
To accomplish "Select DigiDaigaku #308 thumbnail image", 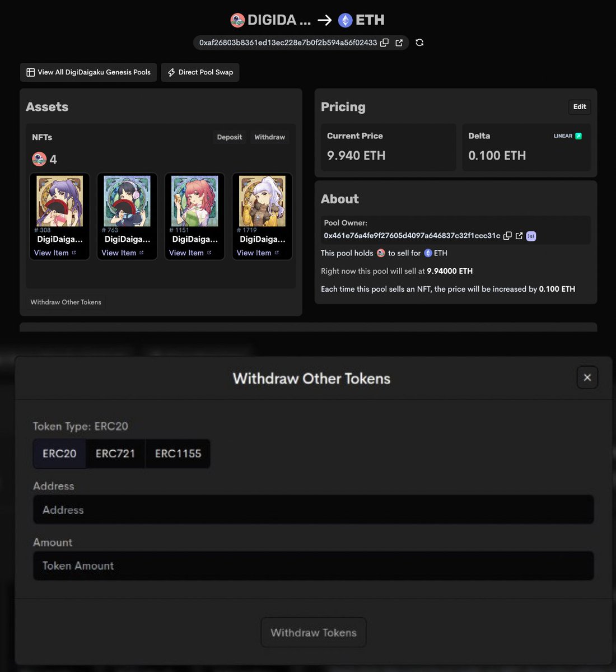I will pos(60,201).
